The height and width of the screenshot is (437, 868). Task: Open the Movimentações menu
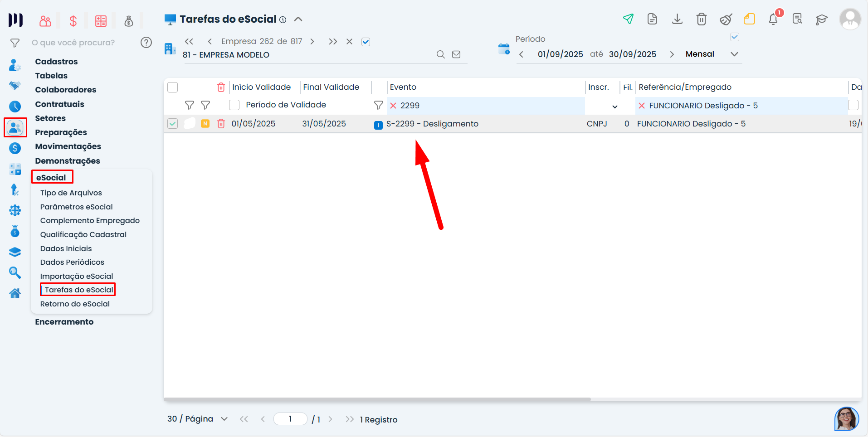[x=68, y=146]
